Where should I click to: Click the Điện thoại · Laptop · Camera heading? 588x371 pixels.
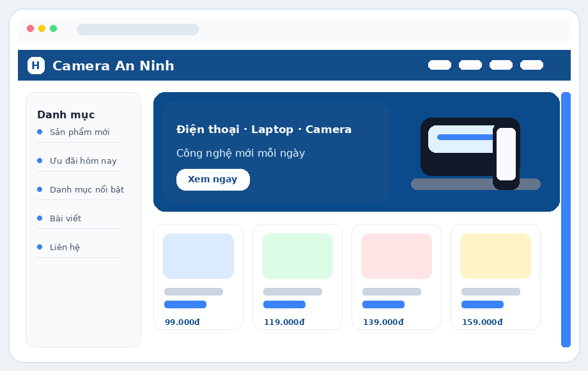click(x=264, y=129)
